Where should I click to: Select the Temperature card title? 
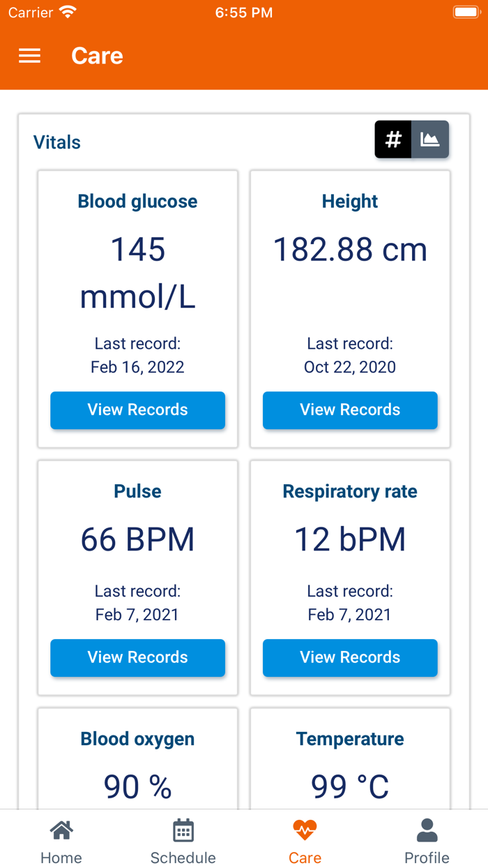click(350, 739)
